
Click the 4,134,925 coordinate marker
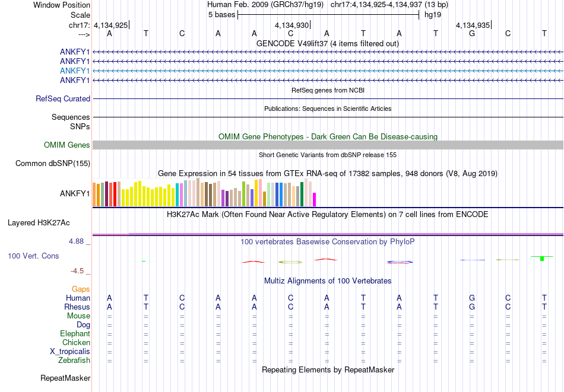(111, 25)
